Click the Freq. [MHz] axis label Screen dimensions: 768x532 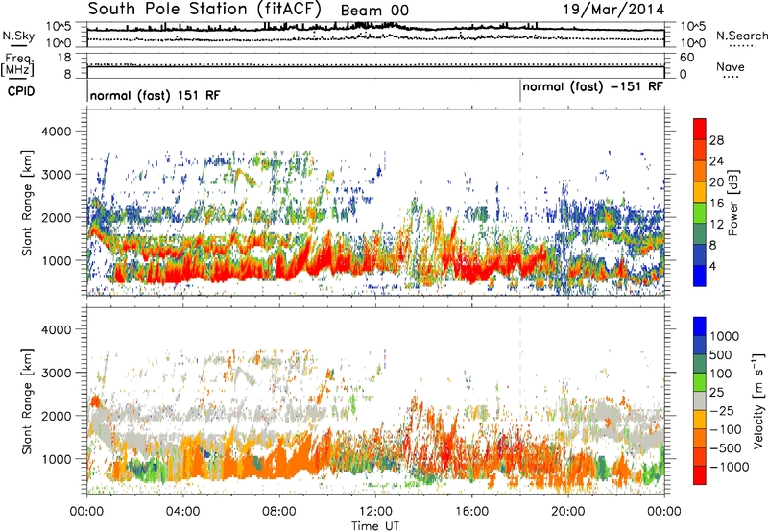[17, 65]
